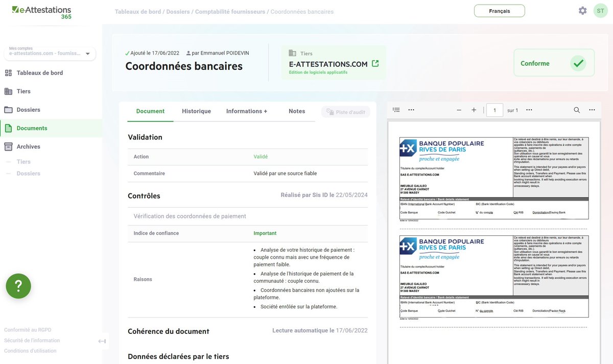613x364 pixels.
Task: Switch to the Notes tab
Action: tap(297, 111)
